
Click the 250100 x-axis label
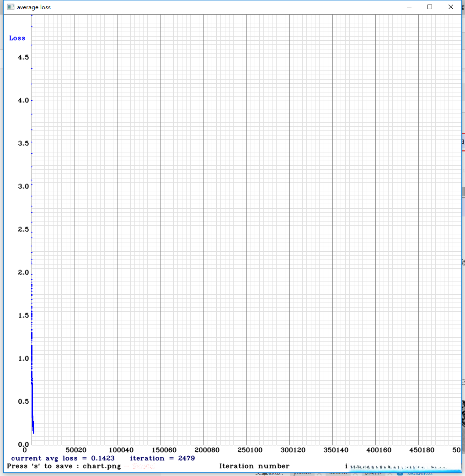coord(250,450)
